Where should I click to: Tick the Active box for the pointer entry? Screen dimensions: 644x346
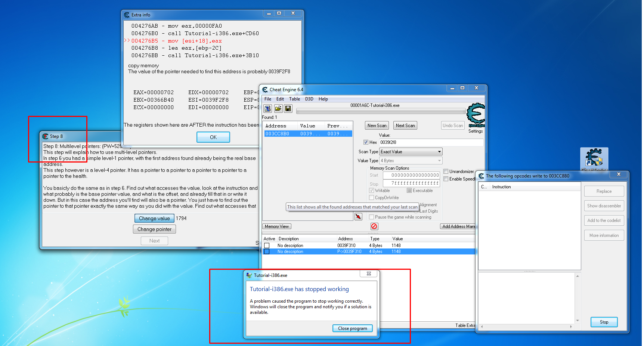tap(267, 252)
